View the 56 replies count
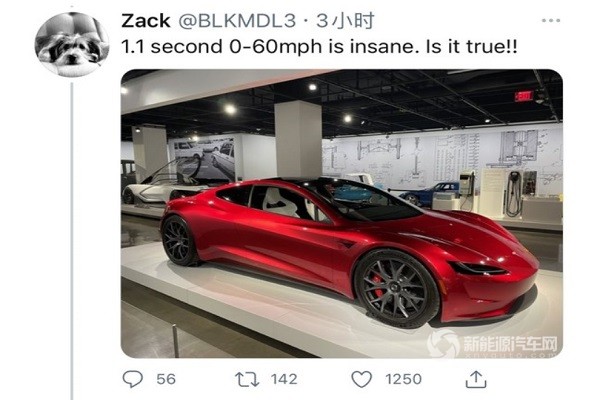 click(x=166, y=379)
